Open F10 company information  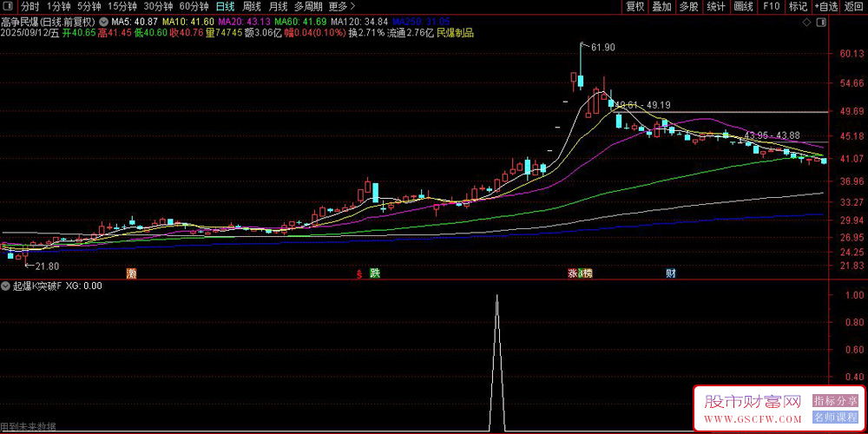[771, 7]
